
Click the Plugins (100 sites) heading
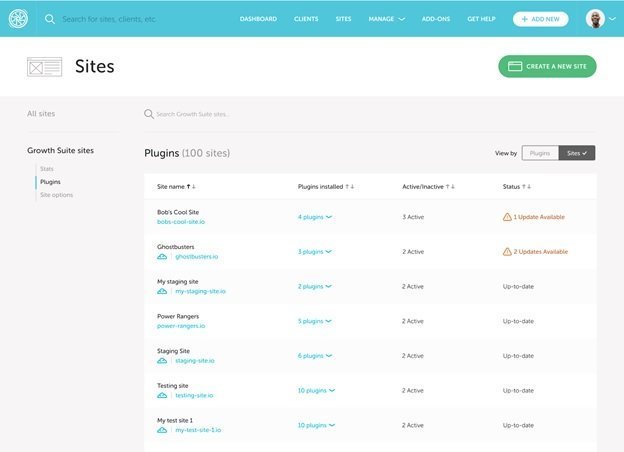[187, 153]
